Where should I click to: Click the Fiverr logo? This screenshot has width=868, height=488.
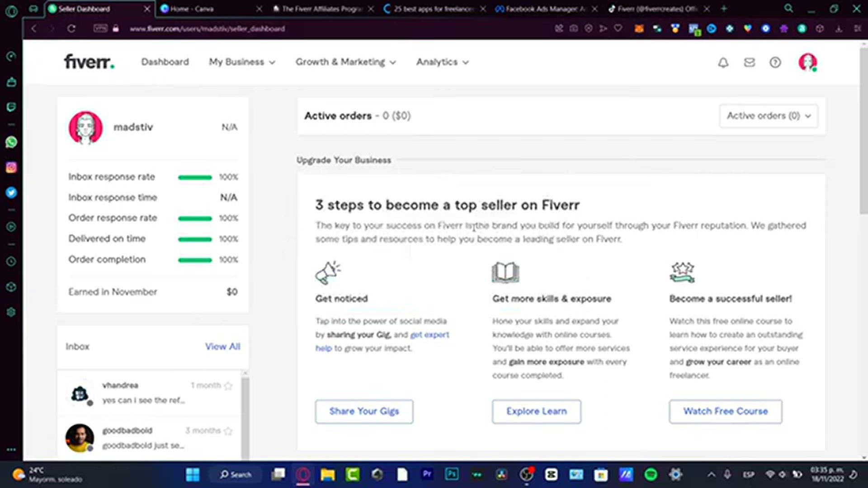click(x=89, y=62)
